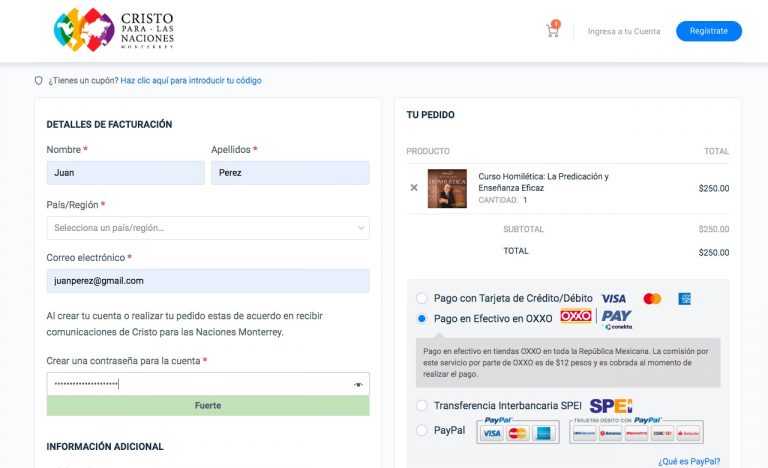
Task: Click the Correo electrónico input field
Action: coord(208,281)
